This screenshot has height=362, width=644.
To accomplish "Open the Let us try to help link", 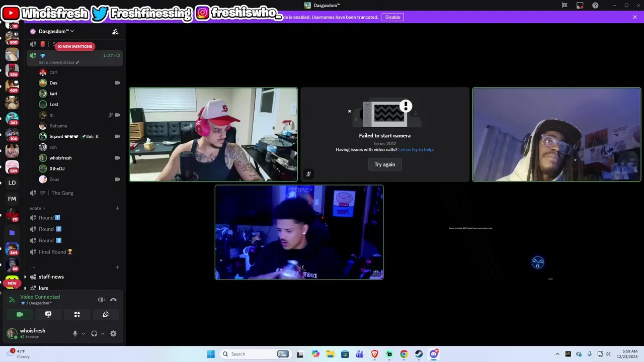I will pos(416,150).
